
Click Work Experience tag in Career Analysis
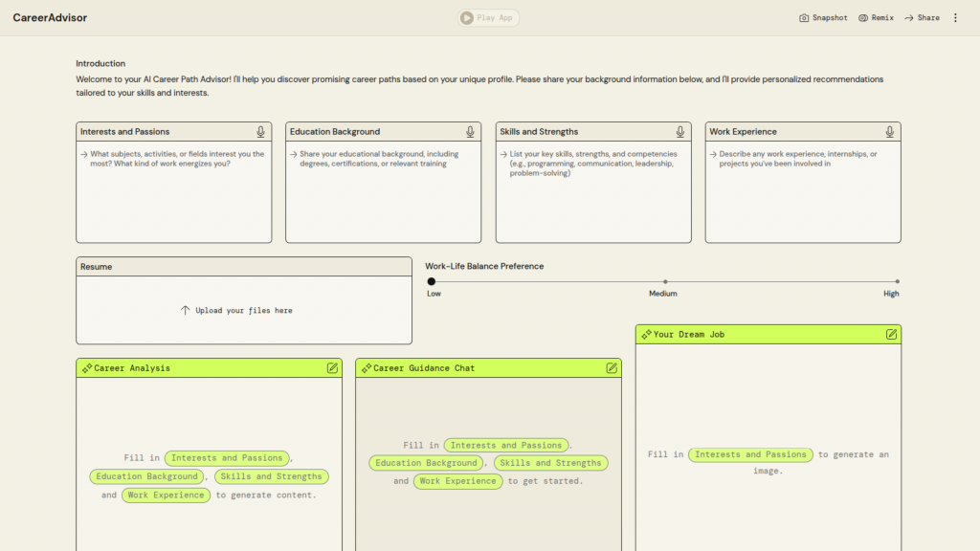point(166,496)
